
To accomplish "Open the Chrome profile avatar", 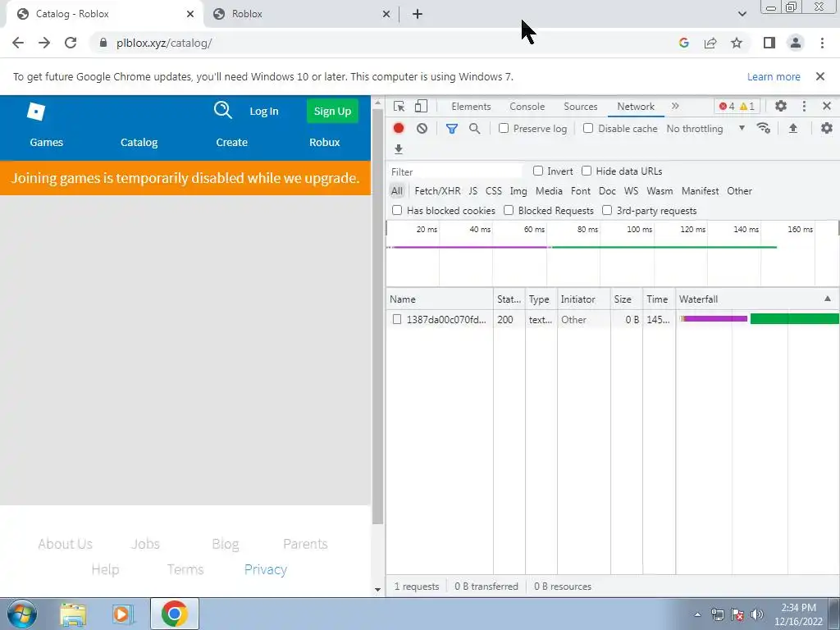I will (x=796, y=43).
